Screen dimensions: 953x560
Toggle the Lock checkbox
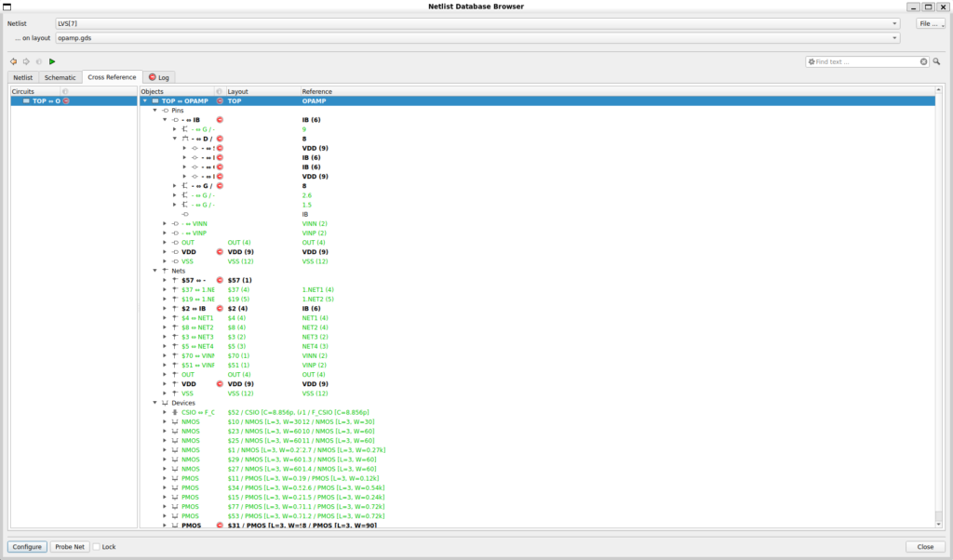(x=97, y=547)
